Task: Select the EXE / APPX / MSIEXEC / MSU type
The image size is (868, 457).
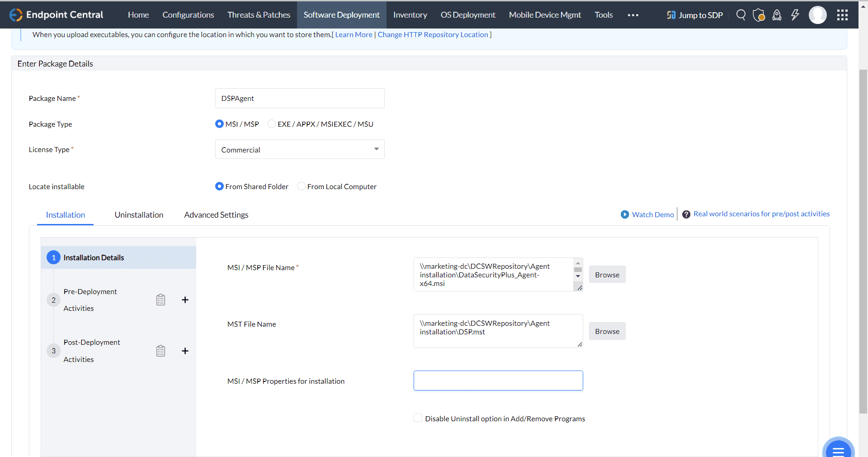Action: click(x=272, y=124)
